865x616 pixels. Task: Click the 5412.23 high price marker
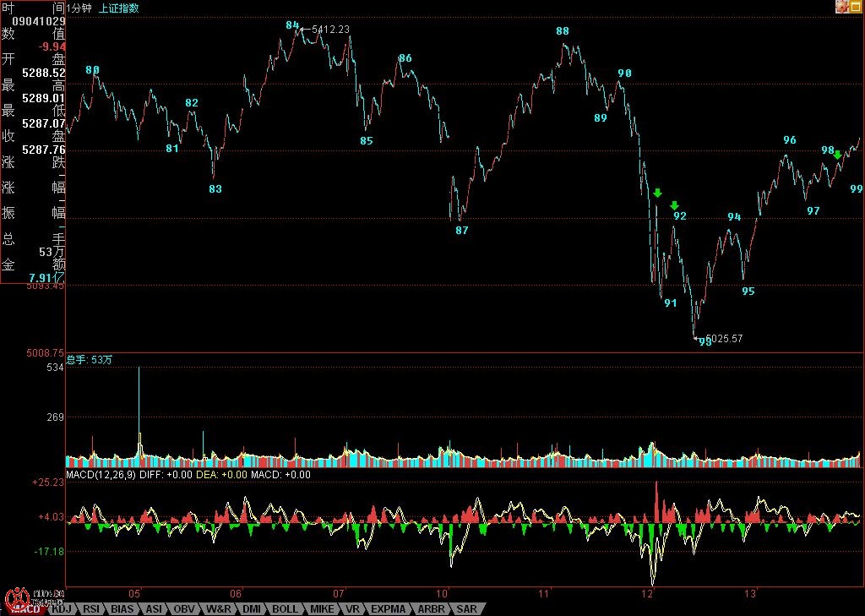pyautogui.click(x=330, y=29)
